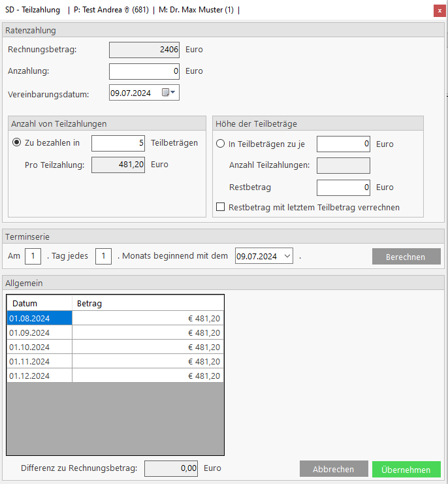
Task: Open calendar picker for Vereinbarungsdatum
Action: (x=168, y=93)
